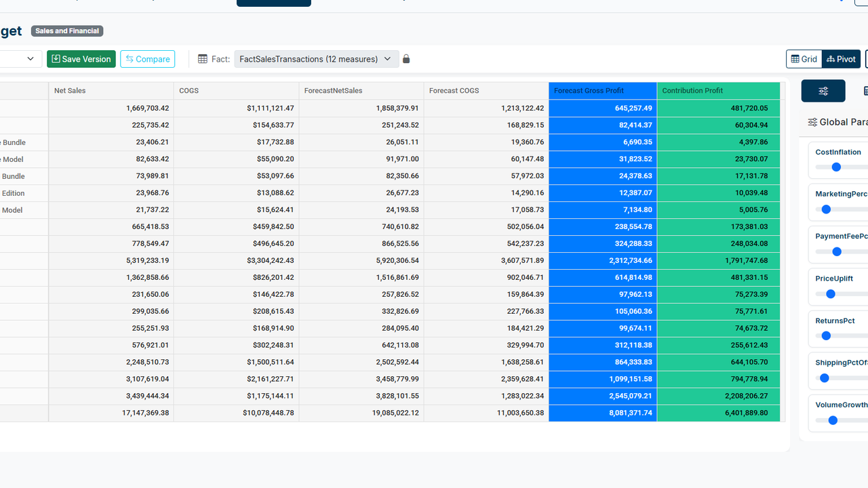
Task: Select the Forecast COGS column header
Action: (x=486, y=91)
